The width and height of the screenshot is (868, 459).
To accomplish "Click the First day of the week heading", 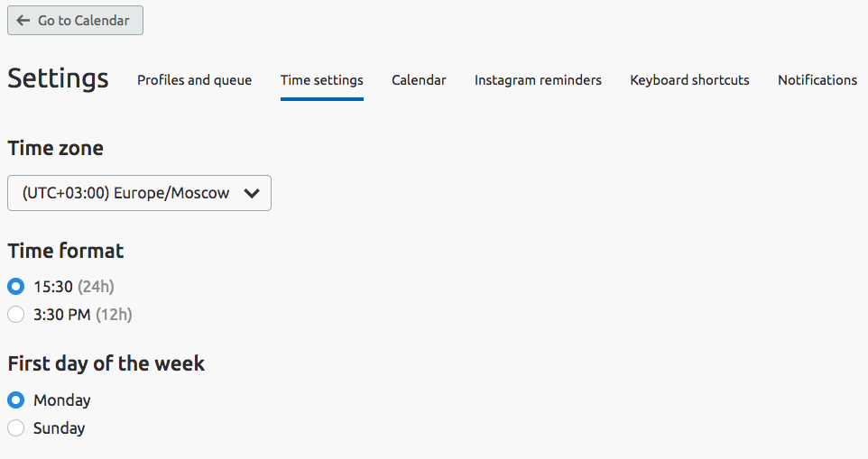I will 106,363.
